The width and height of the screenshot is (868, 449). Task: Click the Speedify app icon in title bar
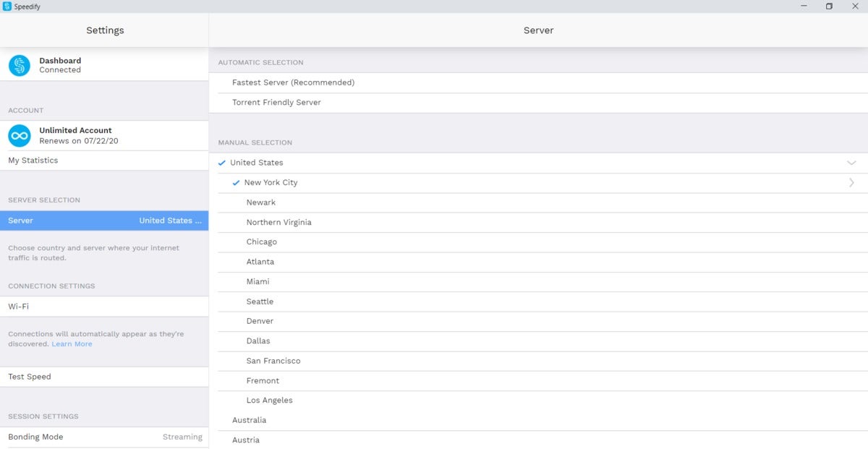pos(7,7)
